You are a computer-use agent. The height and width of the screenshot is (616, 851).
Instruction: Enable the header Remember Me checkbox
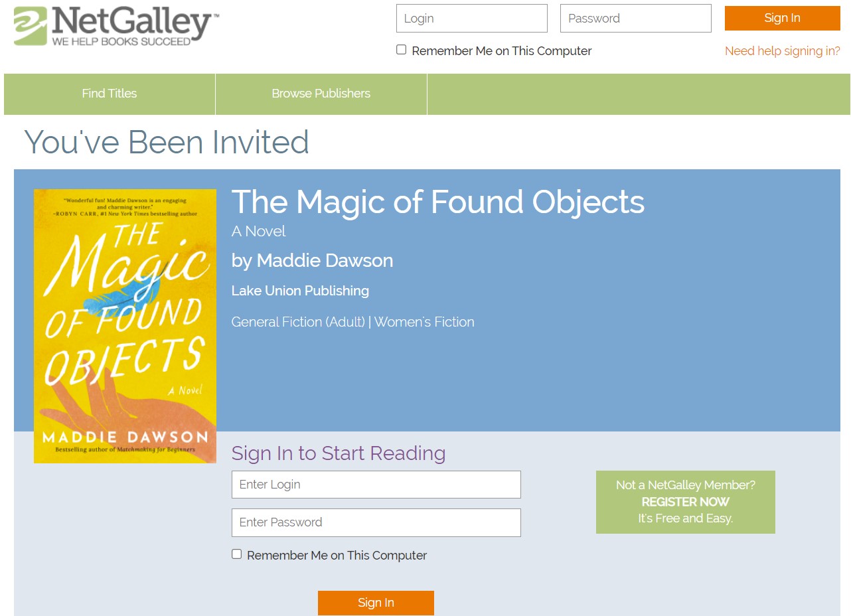coord(402,50)
